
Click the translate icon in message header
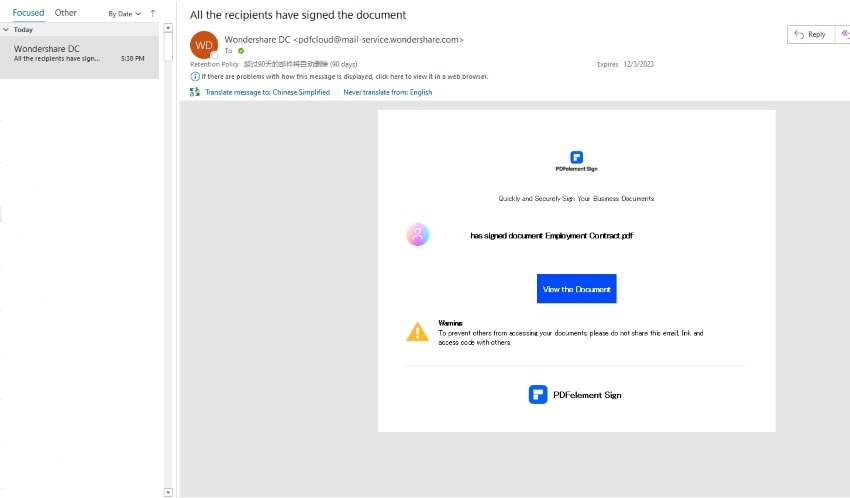pyautogui.click(x=194, y=92)
